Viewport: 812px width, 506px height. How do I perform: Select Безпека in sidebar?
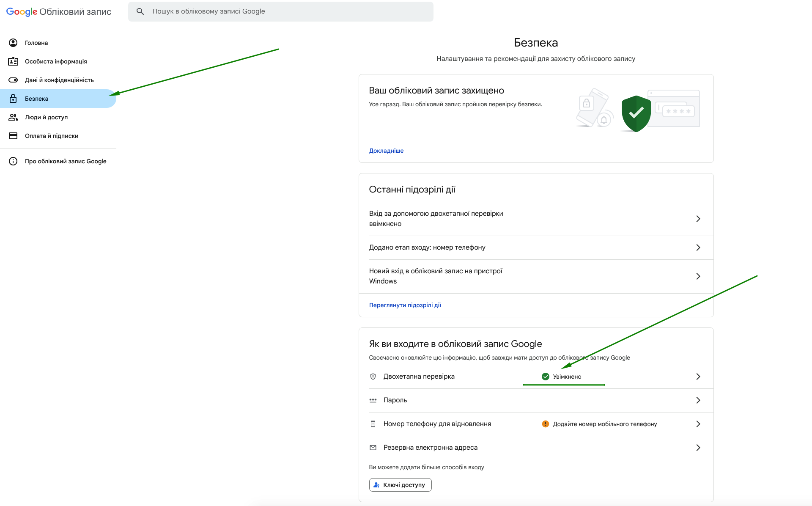tap(58, 99)
